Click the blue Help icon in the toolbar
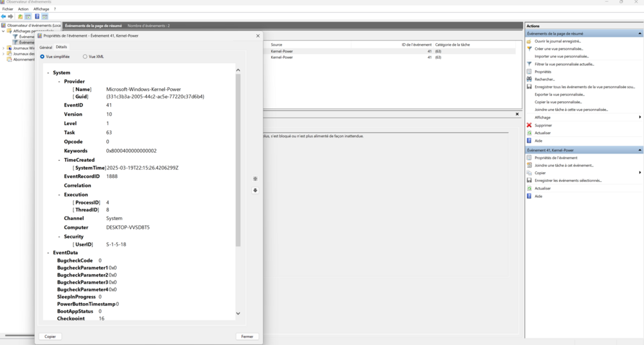Viewport: 644px width, 345px height. pos(37,16)
